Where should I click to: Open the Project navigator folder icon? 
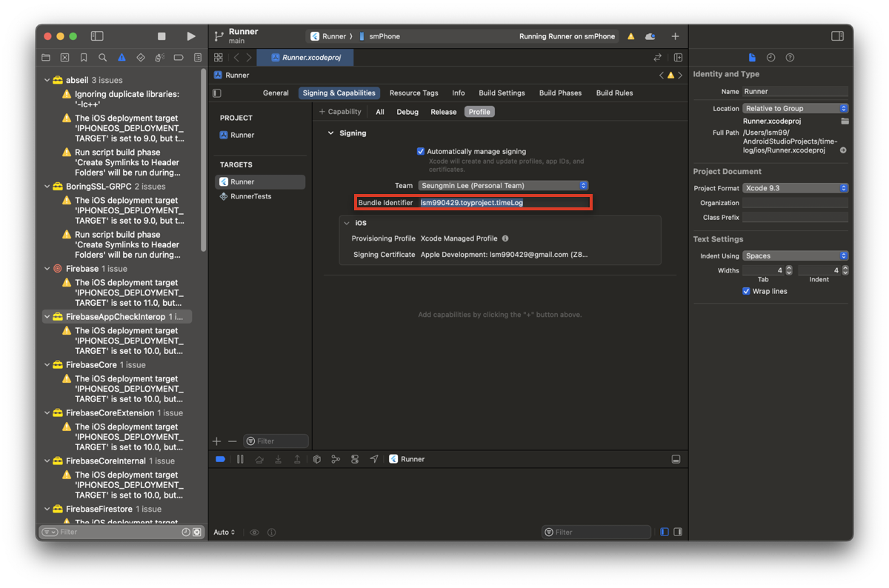coord(46,58)
